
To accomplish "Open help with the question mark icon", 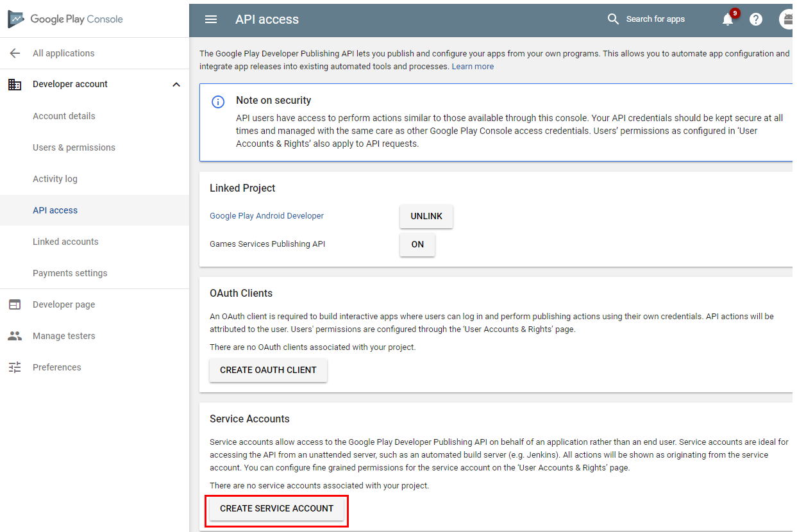I will [756, 19].
